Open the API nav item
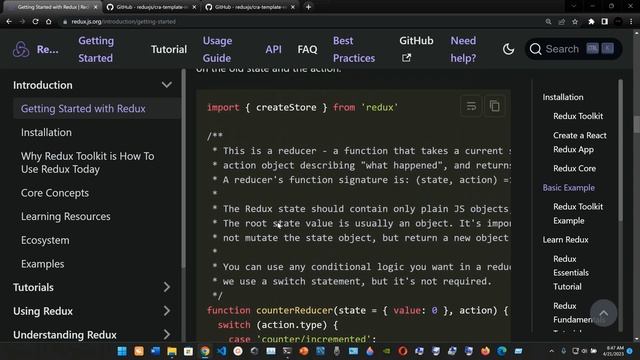 click(x=273, y=49)
